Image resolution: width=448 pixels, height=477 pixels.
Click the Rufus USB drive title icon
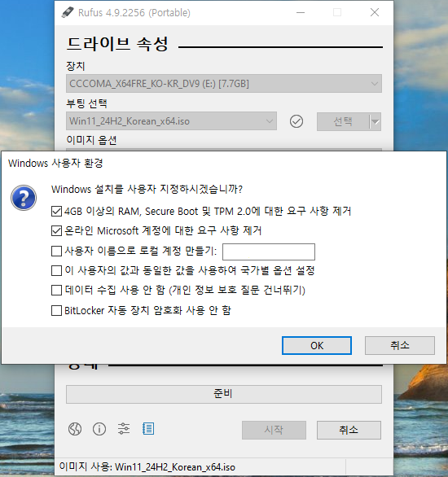click(x=68, y=12)
